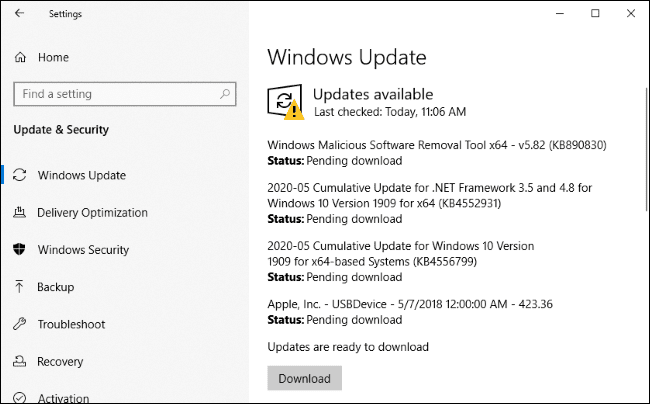
Task: Click the Windows Security shield icon
Action: (20, 250)
